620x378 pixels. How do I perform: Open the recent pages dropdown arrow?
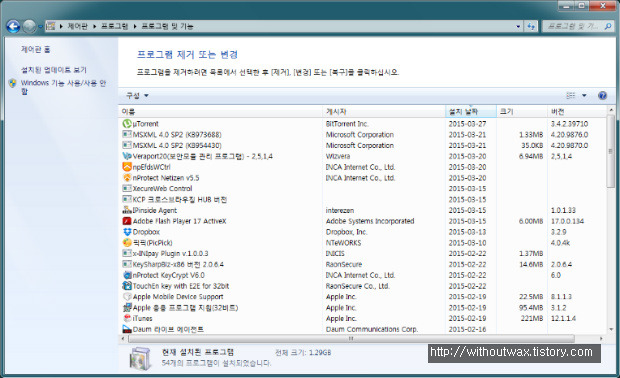click(x=40, y=27)
